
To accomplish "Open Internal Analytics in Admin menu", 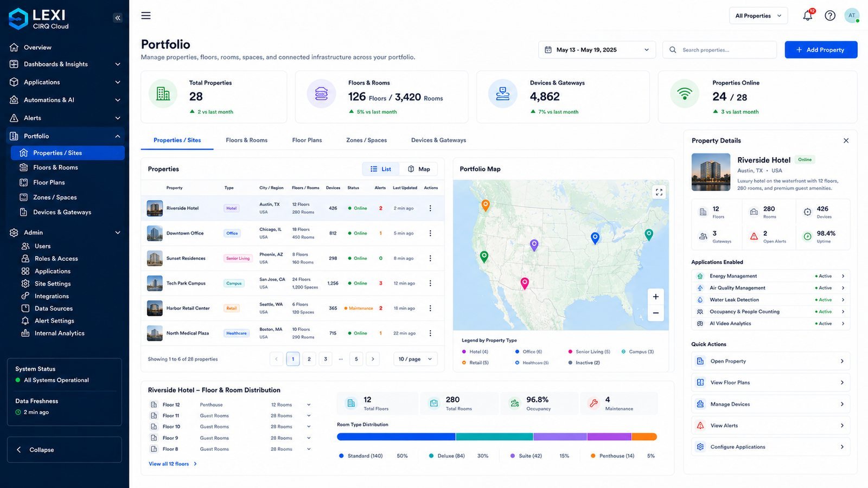I will pos(59,333).
